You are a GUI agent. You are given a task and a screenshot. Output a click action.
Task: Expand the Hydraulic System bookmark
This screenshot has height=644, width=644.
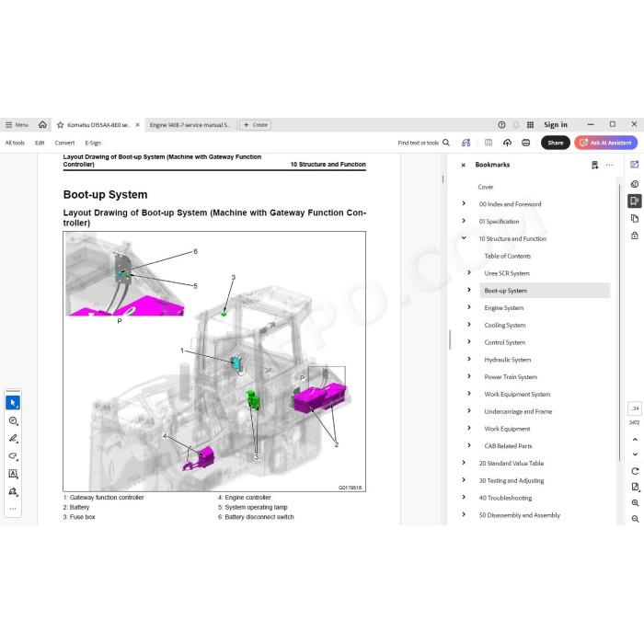click(469, 359)
